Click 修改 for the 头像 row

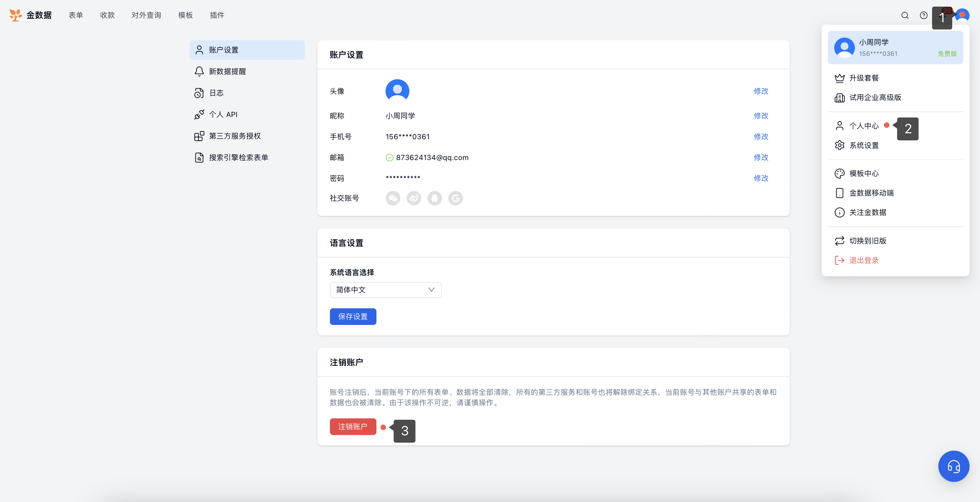coord(761,91)
